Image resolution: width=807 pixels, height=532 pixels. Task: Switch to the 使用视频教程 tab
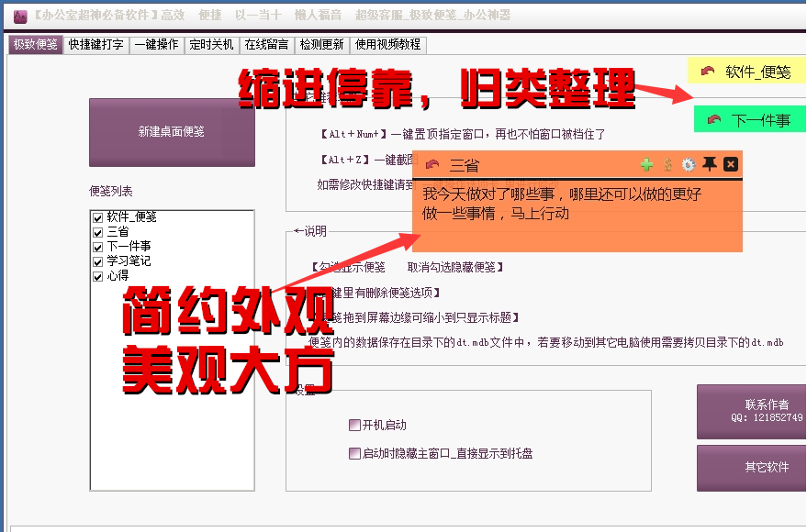pyautogui.click(x=387, y=43)
